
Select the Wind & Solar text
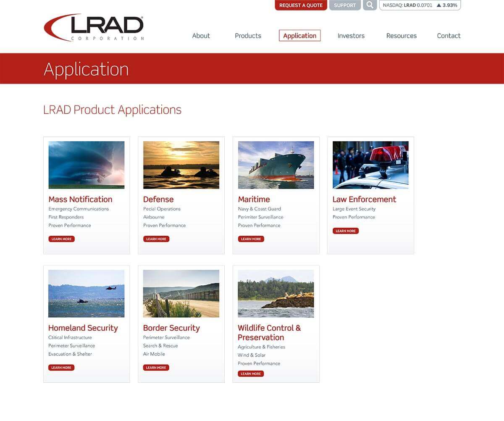[x=252, y=355]
